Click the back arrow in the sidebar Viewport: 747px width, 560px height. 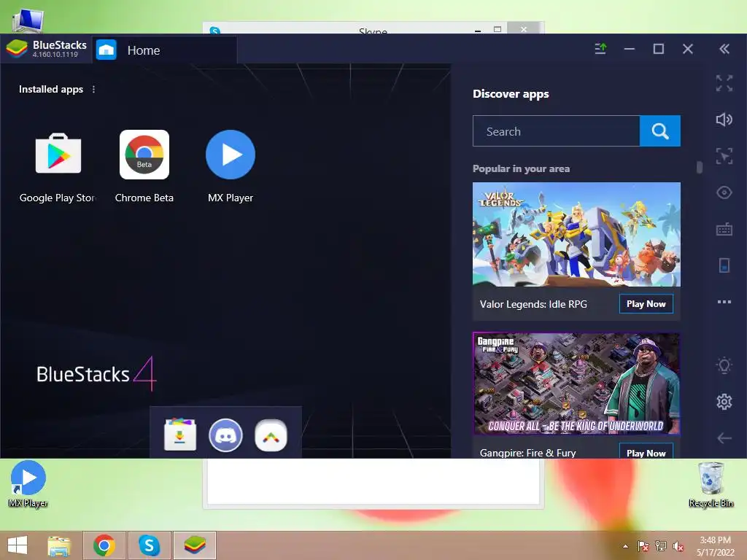click(x=724, y=438)
